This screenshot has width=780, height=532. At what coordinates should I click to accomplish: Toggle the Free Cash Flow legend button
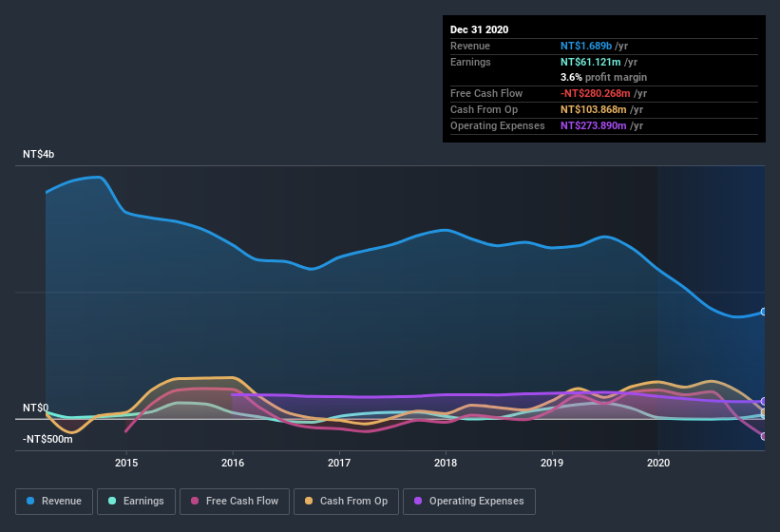[x=235, y=502]
